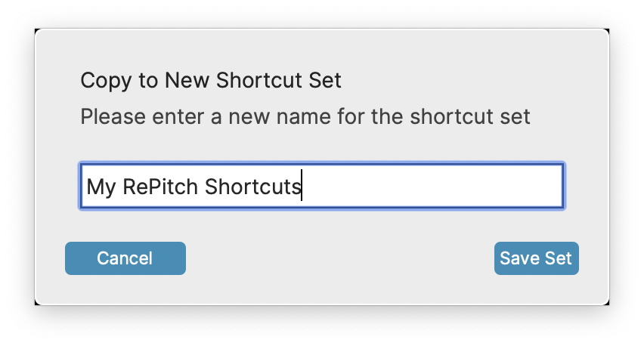The height and width of the screenshot is (346, 644).
Task: Click the Cancel button
Action: click(125, 258)
